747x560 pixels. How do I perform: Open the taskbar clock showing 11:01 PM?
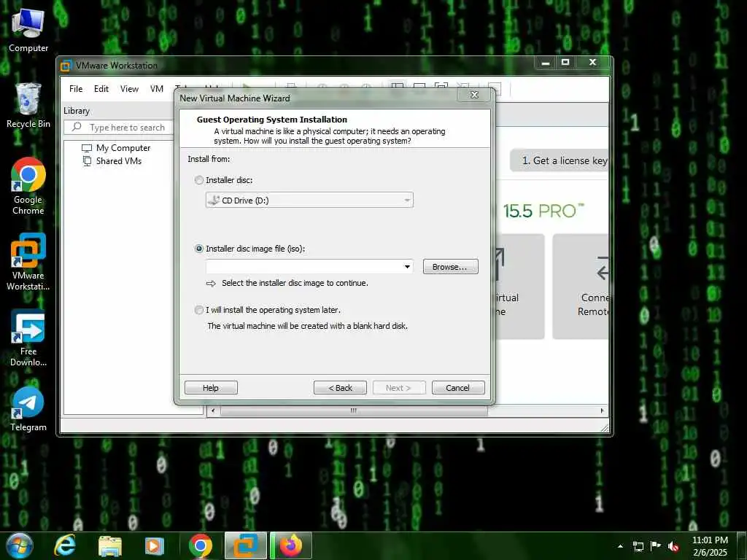coord(710,546)
